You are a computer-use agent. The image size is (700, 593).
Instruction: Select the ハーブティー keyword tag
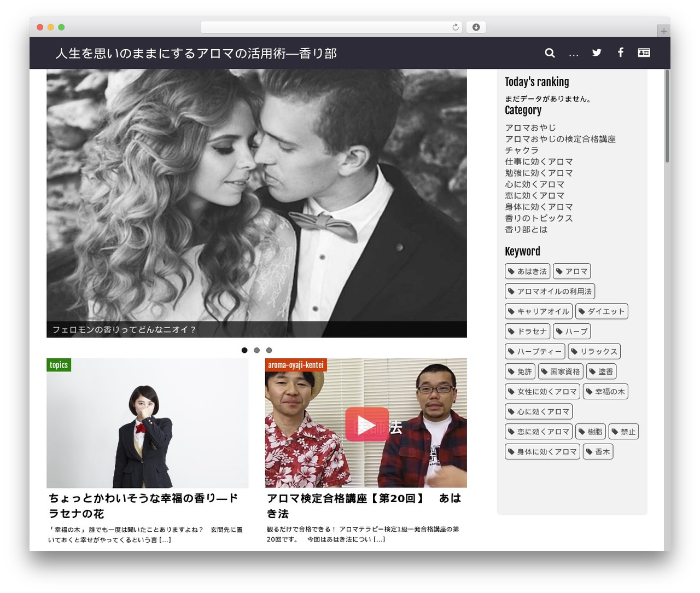pos(535,351)
